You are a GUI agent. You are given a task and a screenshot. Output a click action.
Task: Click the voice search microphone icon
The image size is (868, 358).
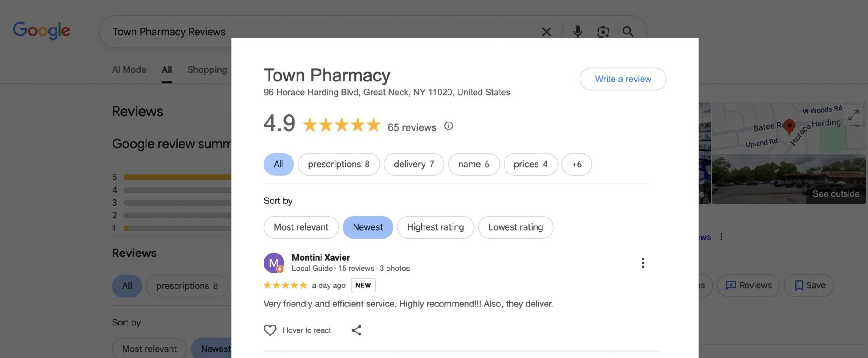(577, 31)
